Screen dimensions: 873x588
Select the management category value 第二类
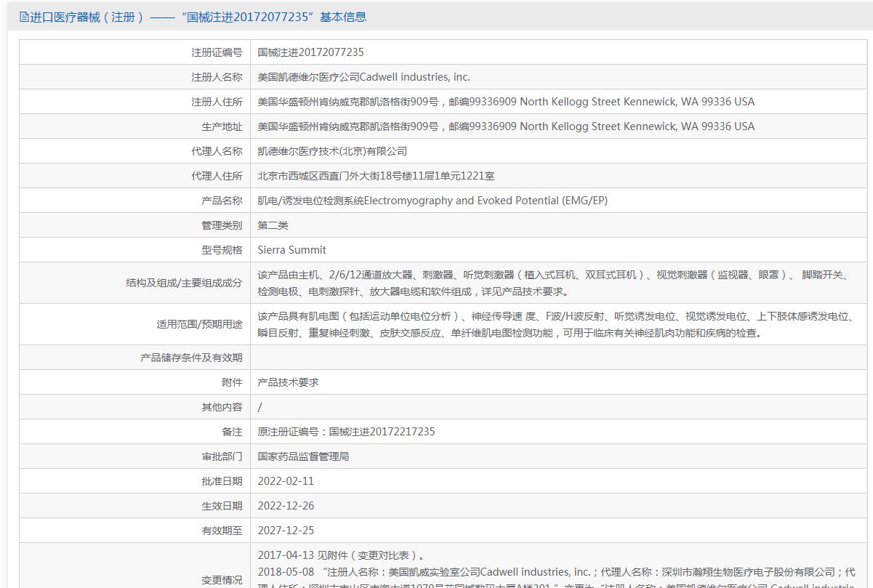[273, 225]
